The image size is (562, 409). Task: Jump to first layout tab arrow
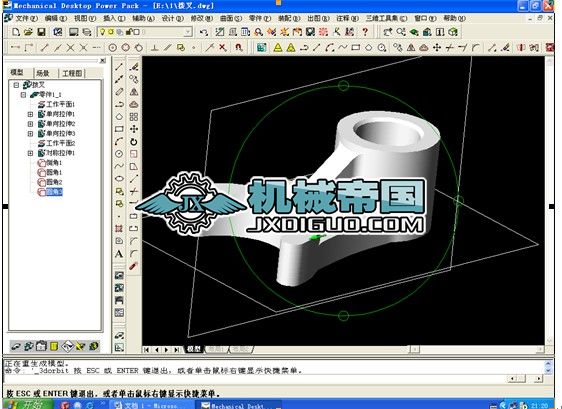pos(147,349)
